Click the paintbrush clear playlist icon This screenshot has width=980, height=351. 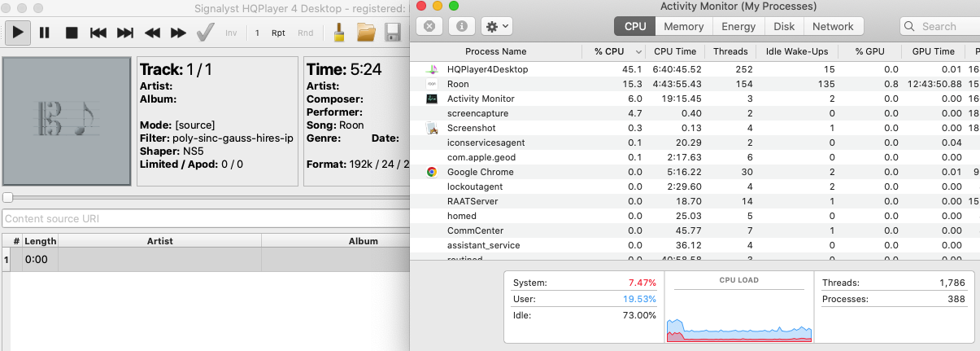(339, 33)
